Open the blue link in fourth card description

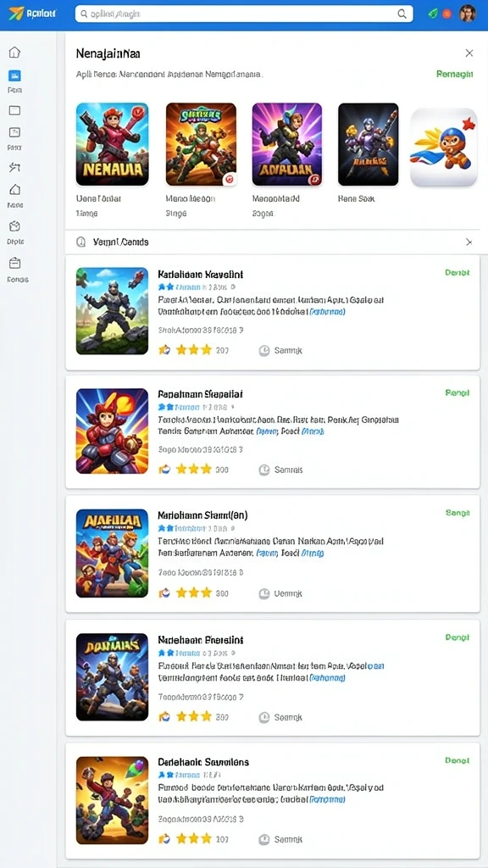328,677
